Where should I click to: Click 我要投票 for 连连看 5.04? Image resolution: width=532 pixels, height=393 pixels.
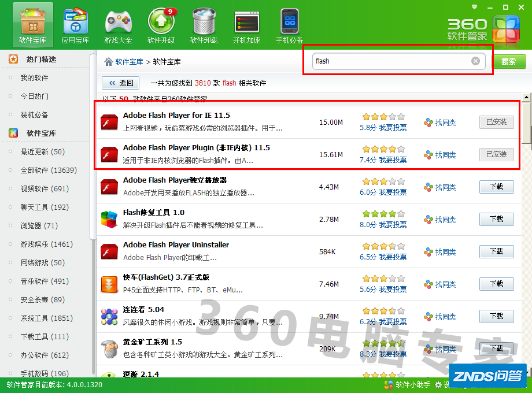pyautogui.click(x=393, y=322)
